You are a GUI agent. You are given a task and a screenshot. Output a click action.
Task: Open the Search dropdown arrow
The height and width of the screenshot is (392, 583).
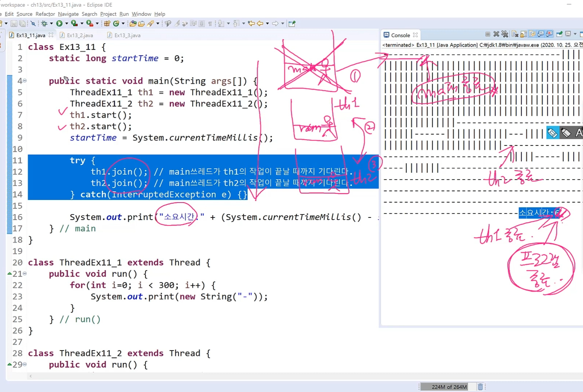tap(158, 24)
